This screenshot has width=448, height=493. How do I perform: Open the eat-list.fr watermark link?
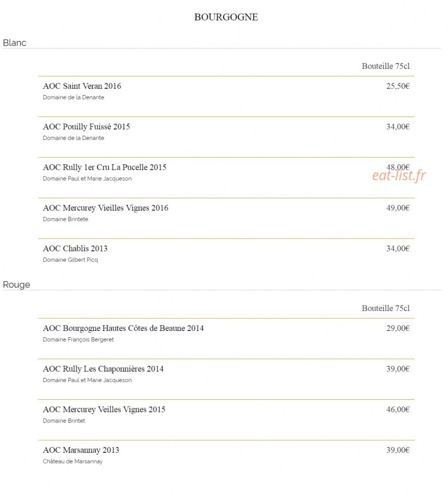399,176
